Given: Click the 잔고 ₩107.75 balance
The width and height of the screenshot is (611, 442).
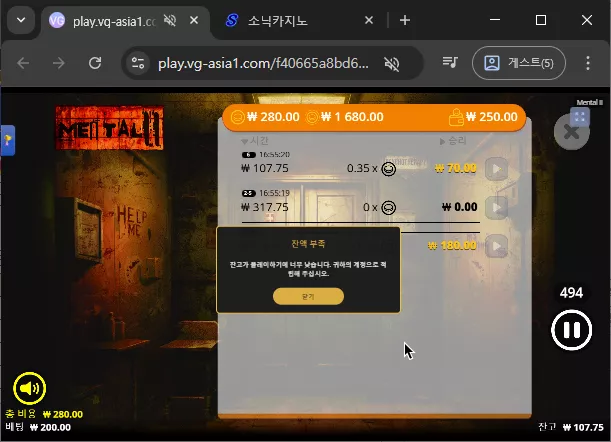Looking at the screenshot, I should point(571,427).
